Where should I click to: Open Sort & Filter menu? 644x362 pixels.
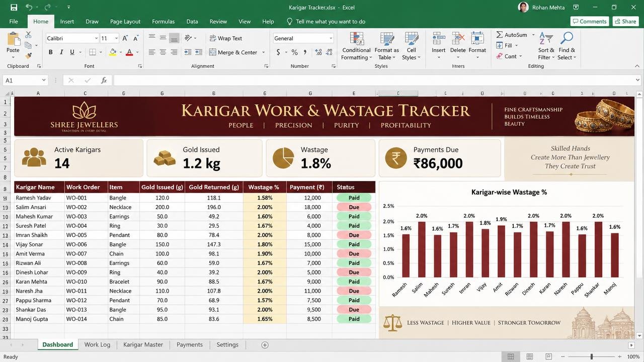click(546, 46)
